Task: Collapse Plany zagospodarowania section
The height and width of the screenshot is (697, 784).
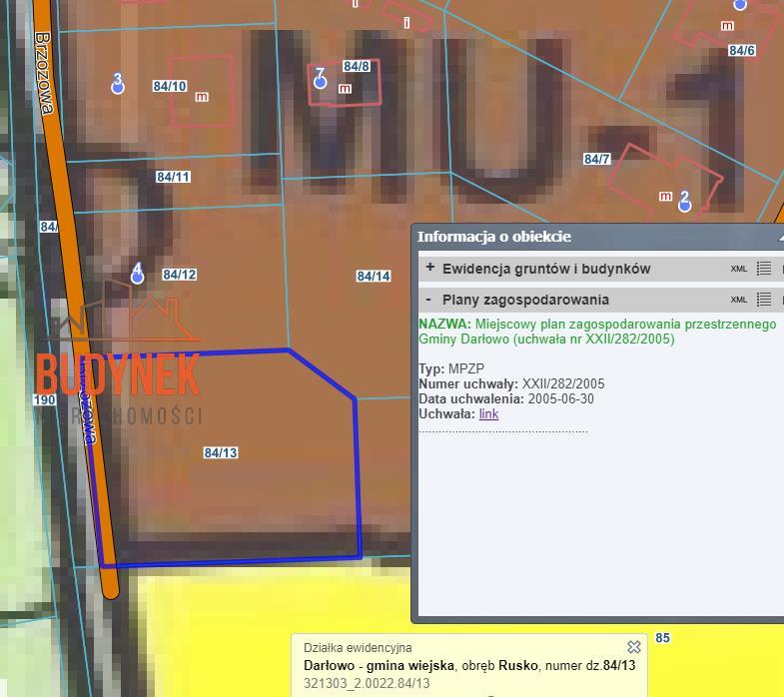Action: coord(429,300)
